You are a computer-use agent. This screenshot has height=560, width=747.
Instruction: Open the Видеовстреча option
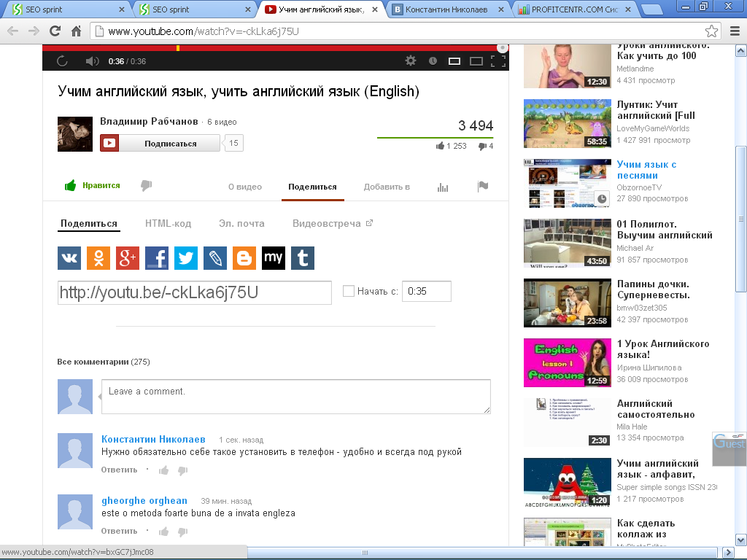333,223
